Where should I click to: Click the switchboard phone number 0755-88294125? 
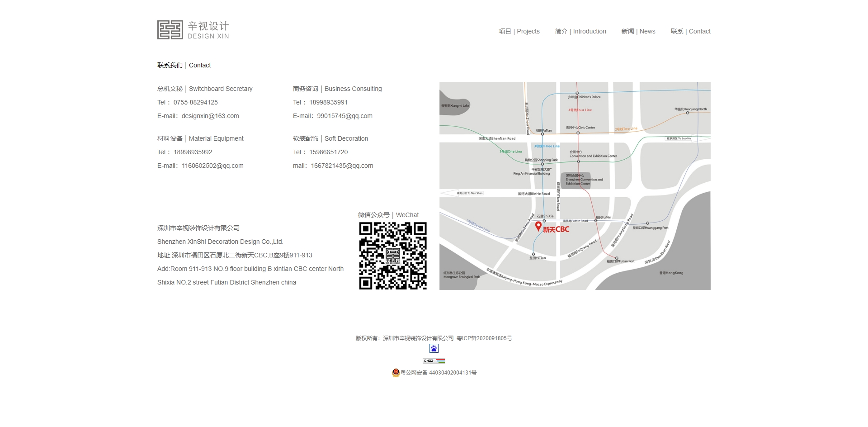point(195,102)
